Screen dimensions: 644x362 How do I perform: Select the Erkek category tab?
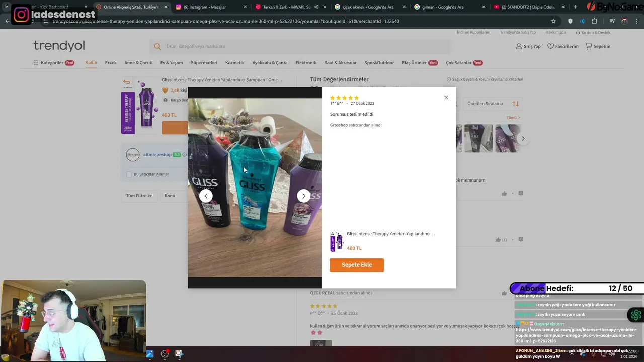[111, 63]
